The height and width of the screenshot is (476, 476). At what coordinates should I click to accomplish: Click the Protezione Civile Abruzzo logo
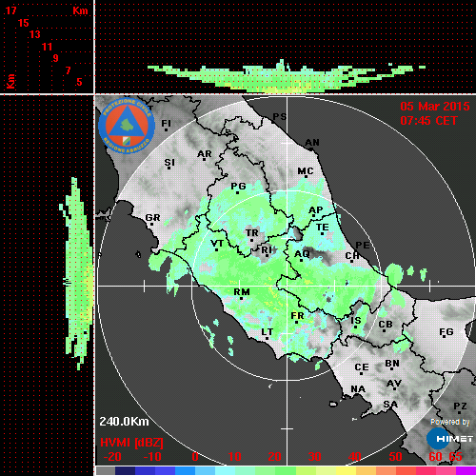coord(127,126)
